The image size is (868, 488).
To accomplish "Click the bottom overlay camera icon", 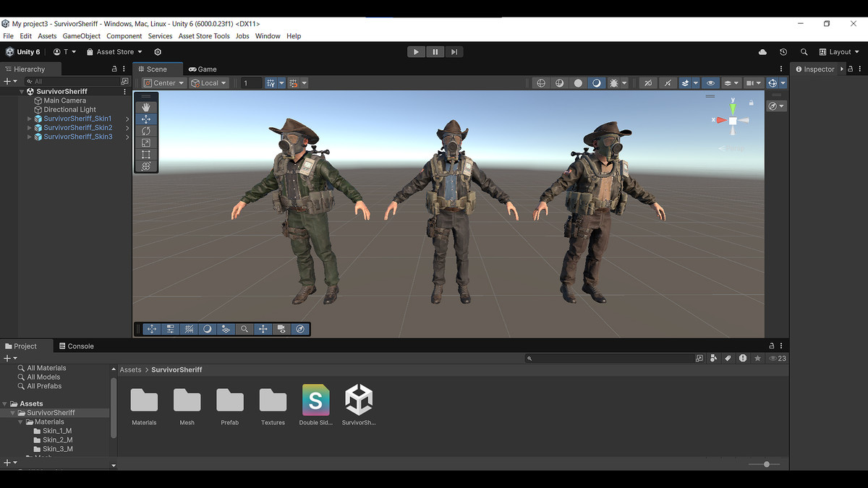I will pyautogui.click(x=281, y=329).
